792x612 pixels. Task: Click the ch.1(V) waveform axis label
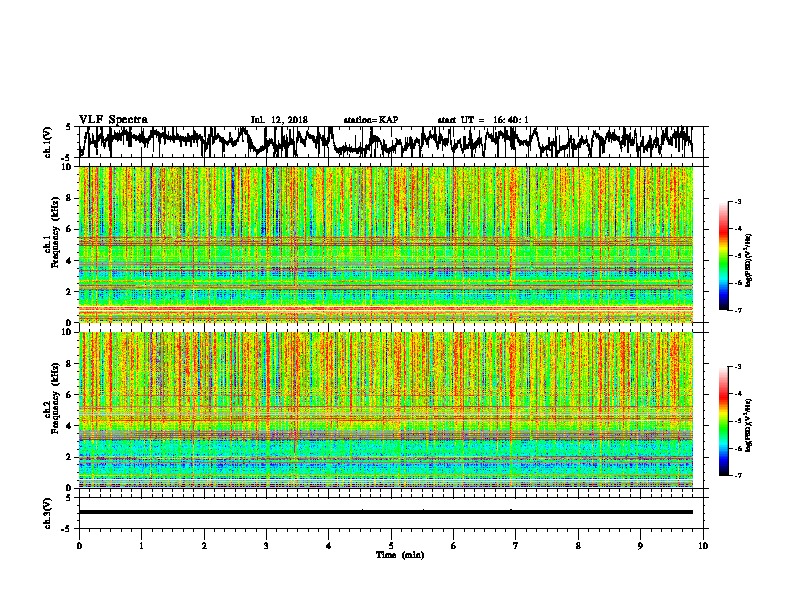tap(48, 142)
